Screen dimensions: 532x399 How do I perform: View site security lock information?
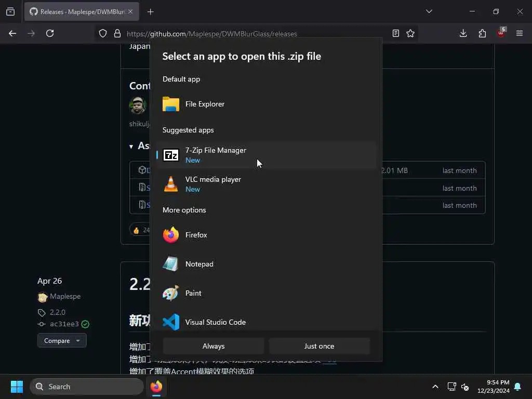coord(117,33)
